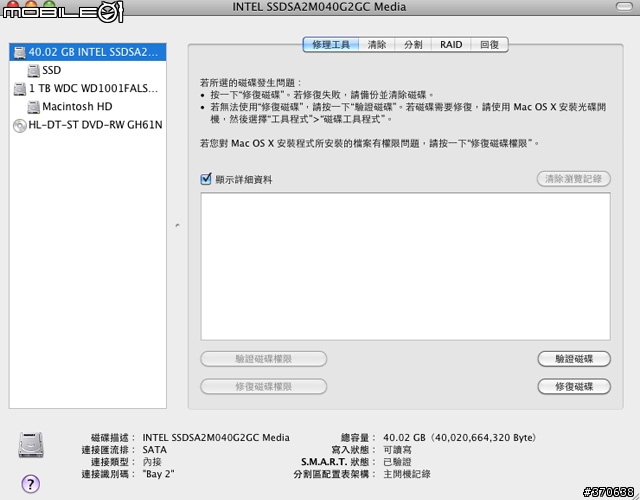This screenshot has height=500, width=640.
Task: Select the 40.02 GB INTEL SSD disk icon
Action: click(19, 52)
